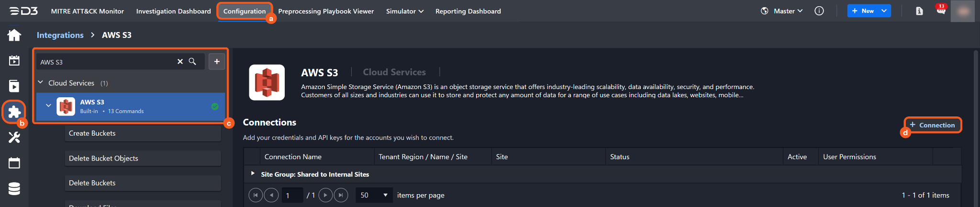The width and height of the screenshot is (980, 207).
Task: Open the Master site dropdown
Action: tap(788, 11)
